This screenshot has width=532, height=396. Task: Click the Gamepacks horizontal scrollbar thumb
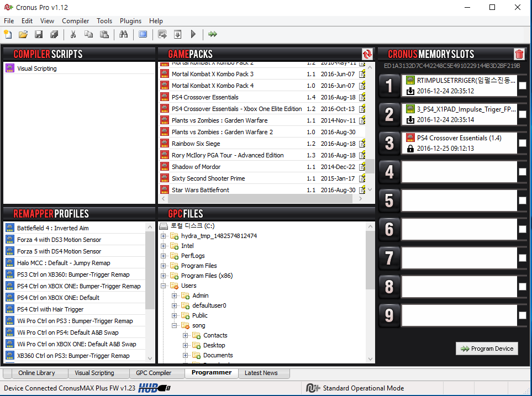pyautogui.click(x=261, y=198)
